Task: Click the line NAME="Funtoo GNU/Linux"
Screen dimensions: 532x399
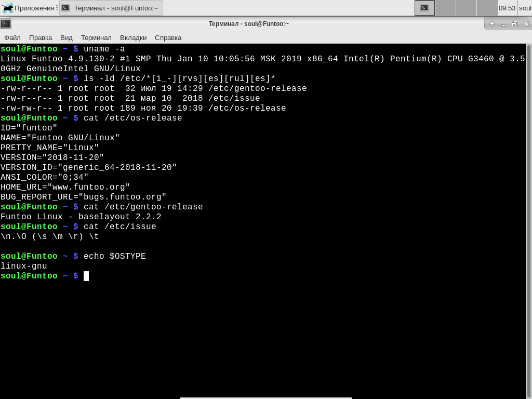Action: tap(60, 138)
